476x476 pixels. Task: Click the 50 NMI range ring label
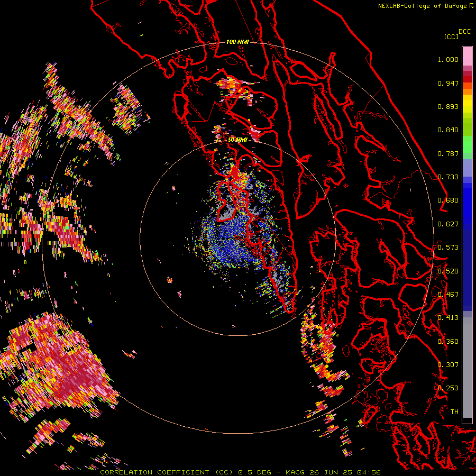(237, 140)
